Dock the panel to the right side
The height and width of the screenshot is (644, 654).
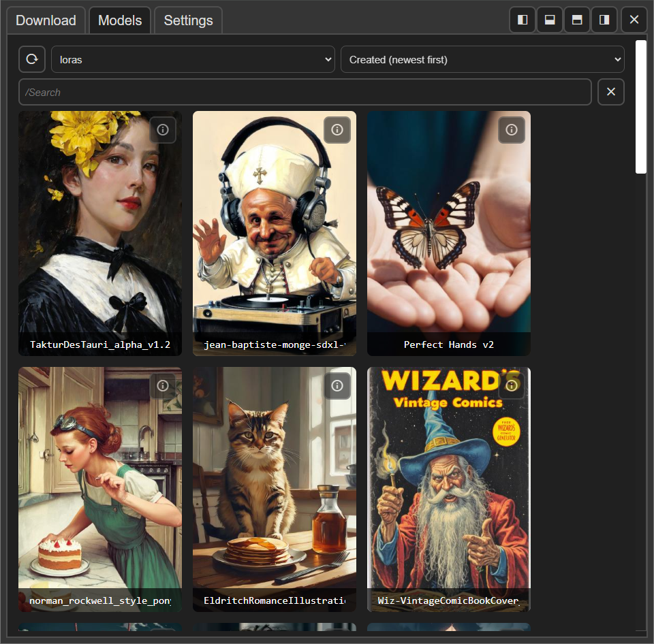tap(604, 20)
